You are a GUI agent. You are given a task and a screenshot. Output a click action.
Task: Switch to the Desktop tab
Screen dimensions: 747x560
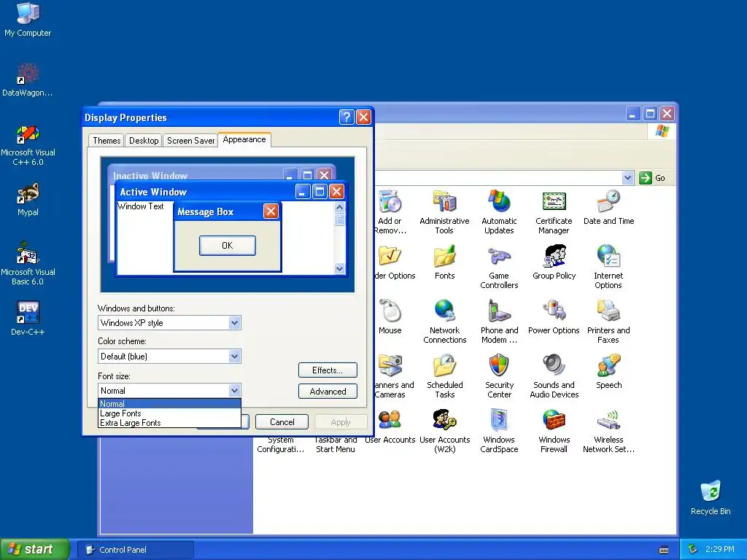click(144, 141)
